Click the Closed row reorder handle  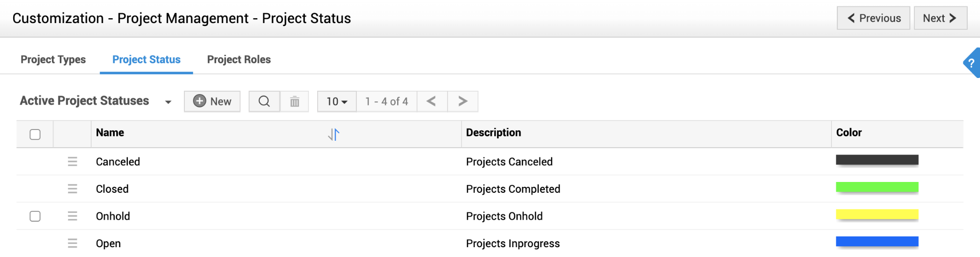pos(73,189)
